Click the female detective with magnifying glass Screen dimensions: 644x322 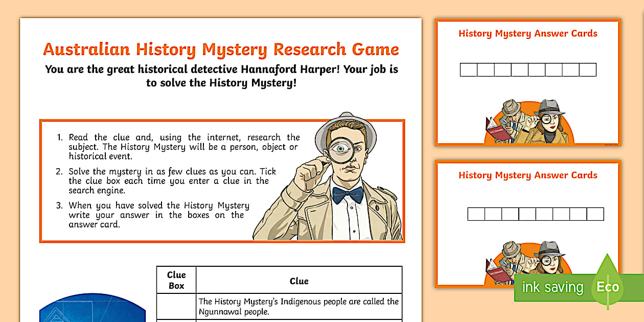(x=552, y=123)
